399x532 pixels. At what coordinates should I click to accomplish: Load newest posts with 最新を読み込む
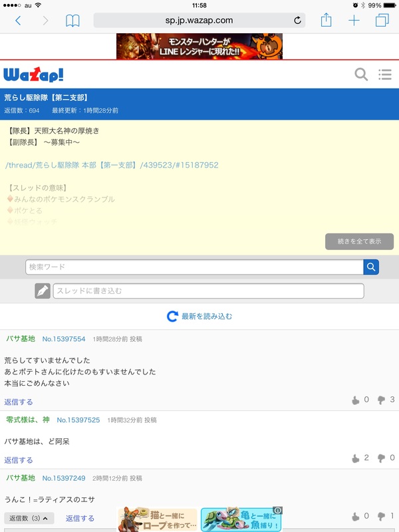point(199,317)
